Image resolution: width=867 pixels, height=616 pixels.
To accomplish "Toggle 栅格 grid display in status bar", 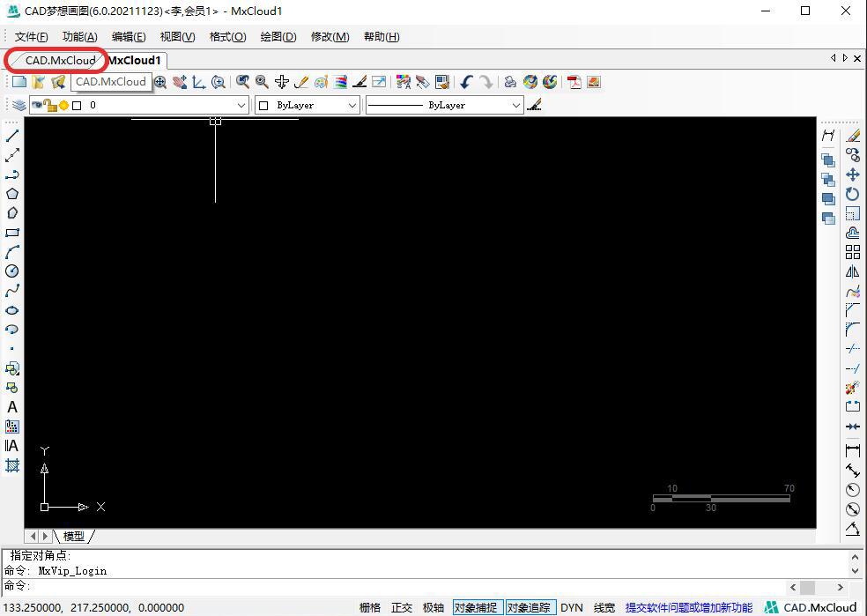I will pyautogui.click(x=370, y=607).
